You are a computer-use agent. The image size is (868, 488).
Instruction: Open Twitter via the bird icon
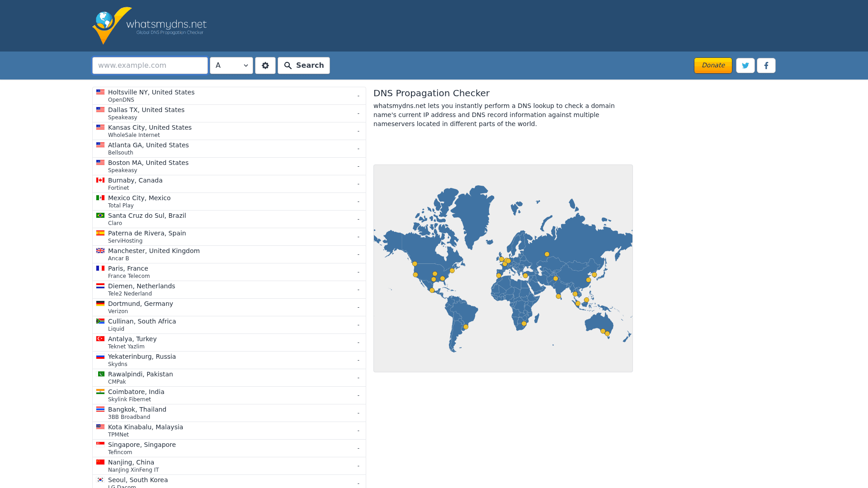tap(745, 65)
